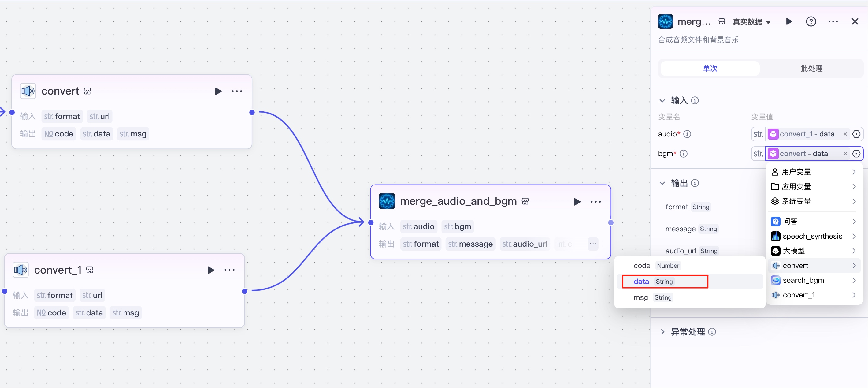
Task: Click the help question mark icon in the panel header
Action: tap(811, 22)
